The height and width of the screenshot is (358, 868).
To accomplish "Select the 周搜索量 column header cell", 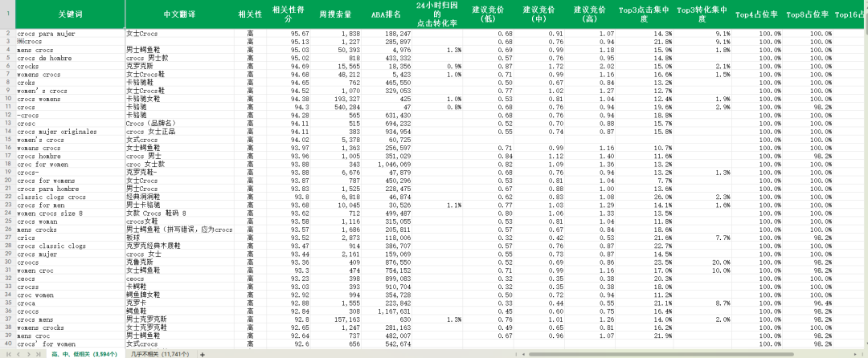I will point(335,15).
